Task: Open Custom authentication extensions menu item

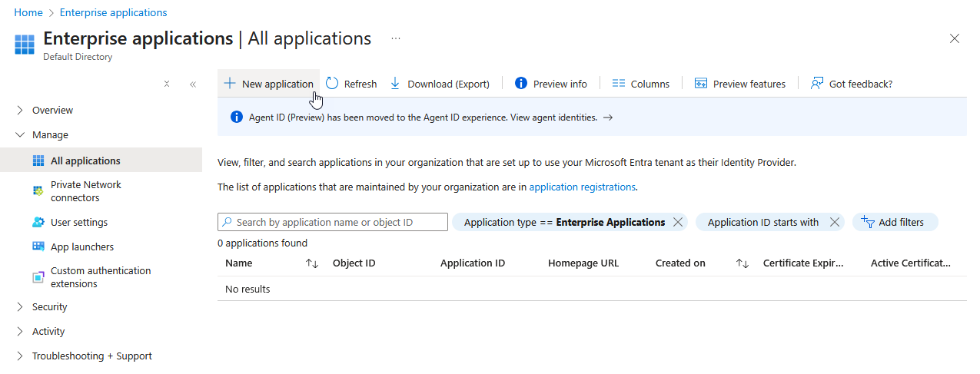Action: click(101, 277)
